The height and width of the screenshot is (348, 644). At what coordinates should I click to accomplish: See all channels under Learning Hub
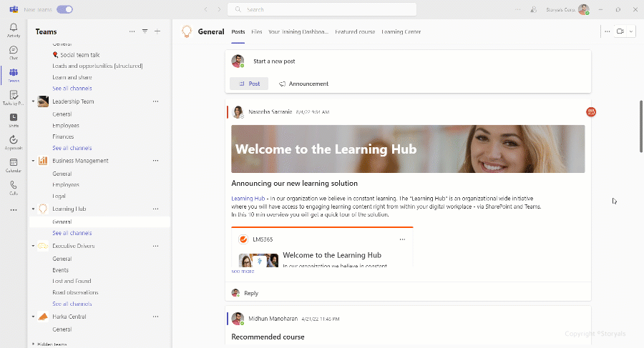coord(72,233)
